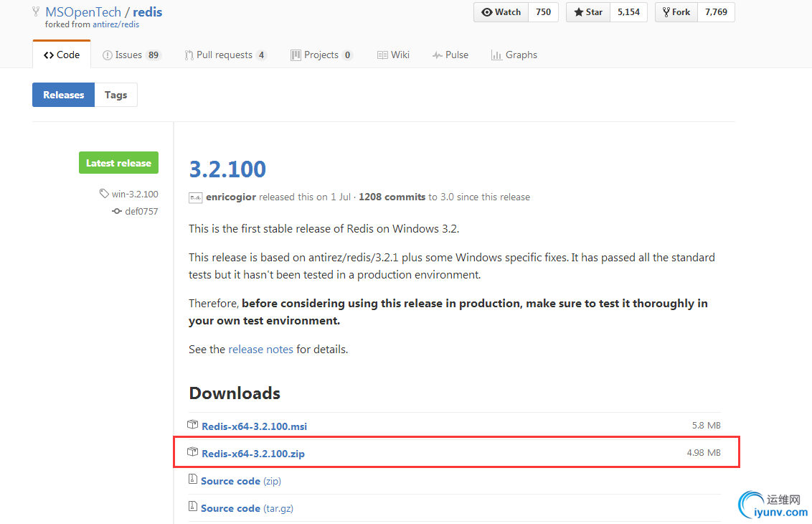Click the star icon in the Star button
Viewport: 812px width, 524px height.
(x=578, y=12)
